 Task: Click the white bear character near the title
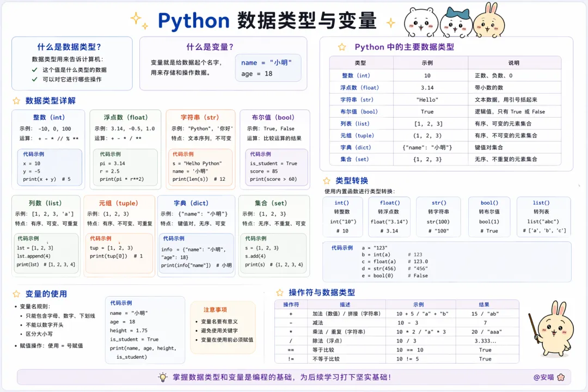click(421, 22)
